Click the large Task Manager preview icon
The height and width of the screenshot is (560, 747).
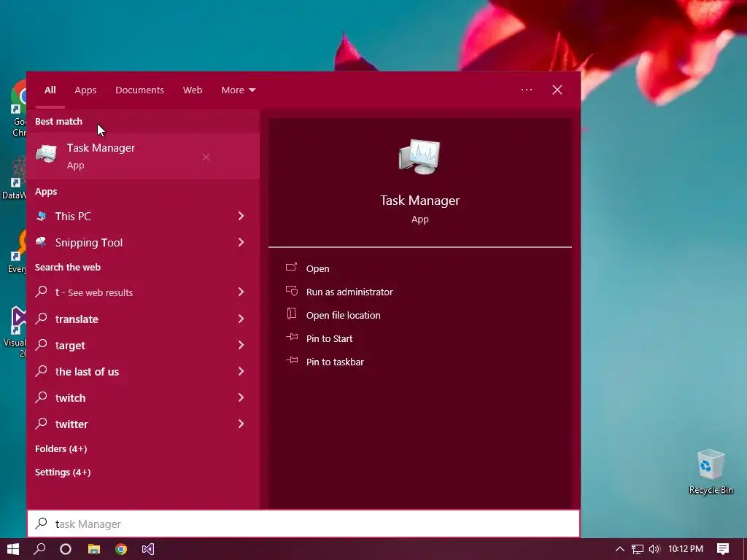pyautogui.click(x=419, y=157)
